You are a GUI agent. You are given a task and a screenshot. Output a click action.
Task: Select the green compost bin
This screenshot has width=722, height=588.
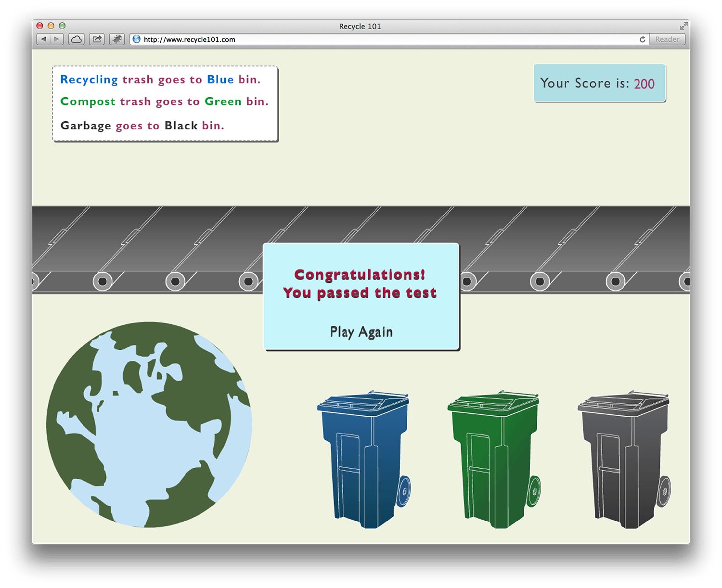pos(495,460)
